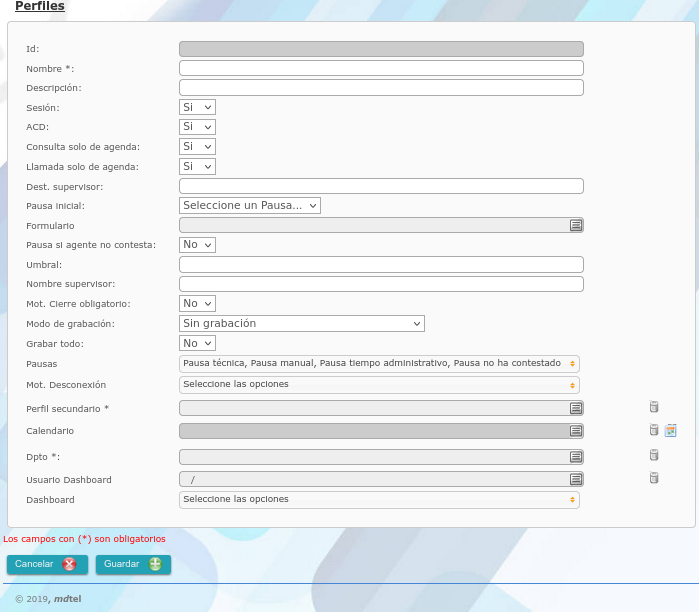Expand the Modo de grabación dropdown
699x612 pixels.
tap(302, 324)
